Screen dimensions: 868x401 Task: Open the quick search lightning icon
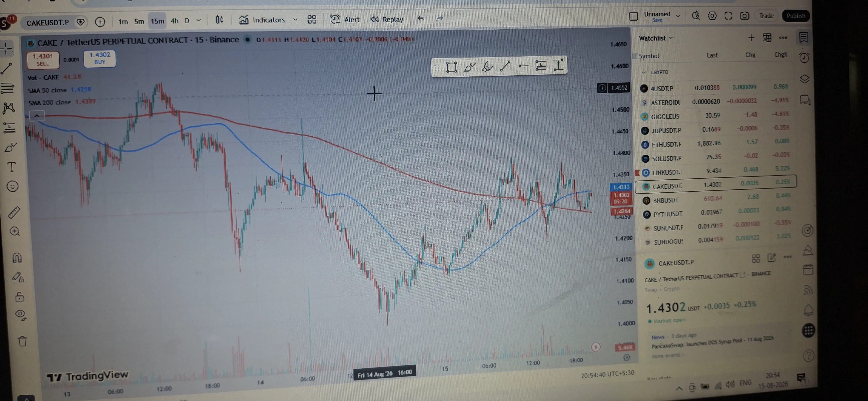(695, 16)
